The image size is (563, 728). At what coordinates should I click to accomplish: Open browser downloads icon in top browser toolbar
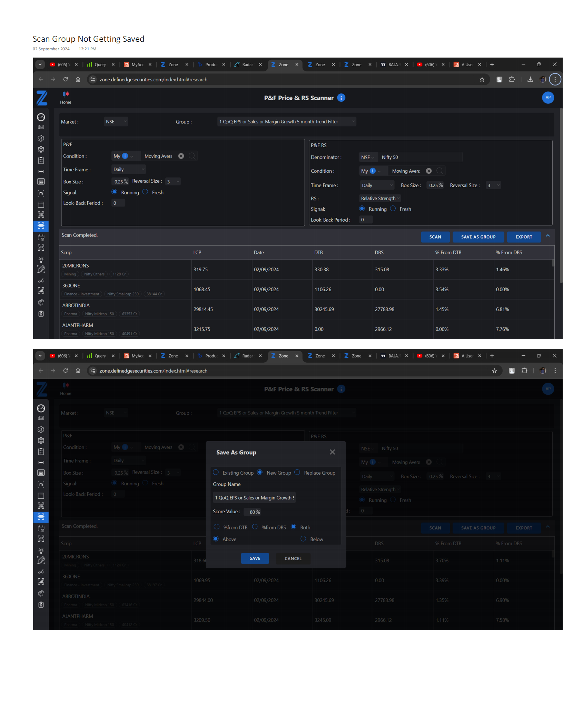(530, 80)
